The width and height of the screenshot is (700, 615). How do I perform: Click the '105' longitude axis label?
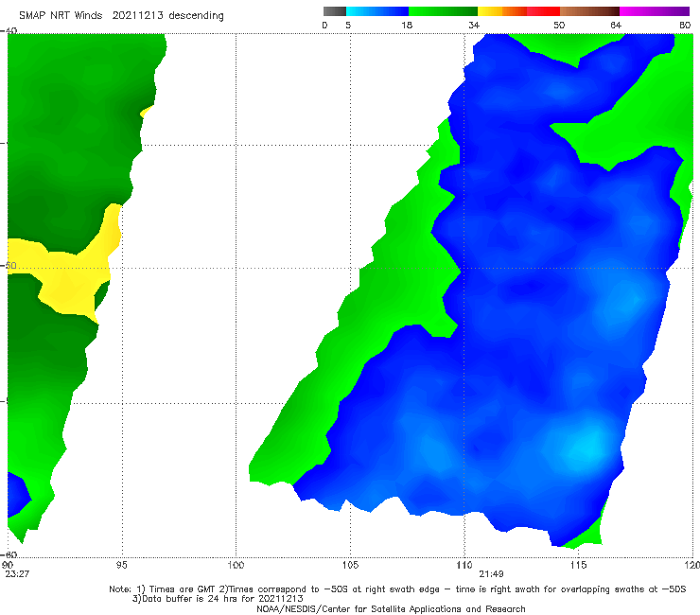(350, 566)
